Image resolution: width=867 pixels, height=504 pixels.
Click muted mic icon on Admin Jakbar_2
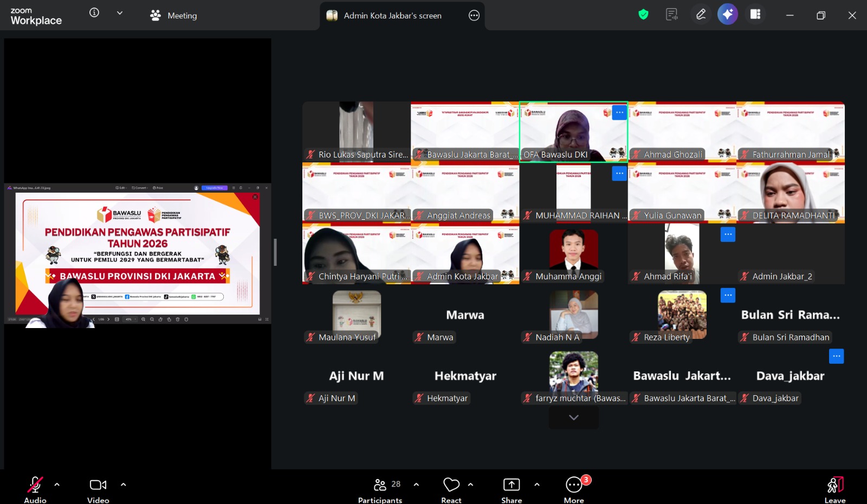click(x=745, y=276)
